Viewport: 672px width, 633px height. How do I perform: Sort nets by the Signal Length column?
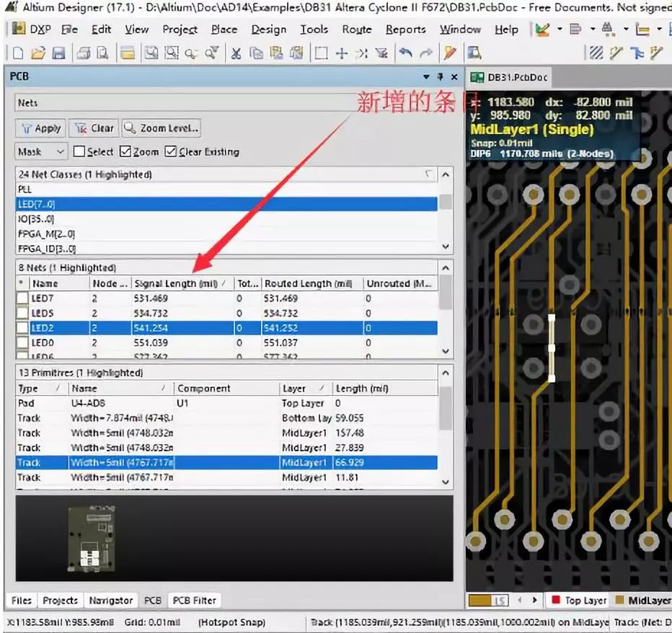click(x=181, y=284)
